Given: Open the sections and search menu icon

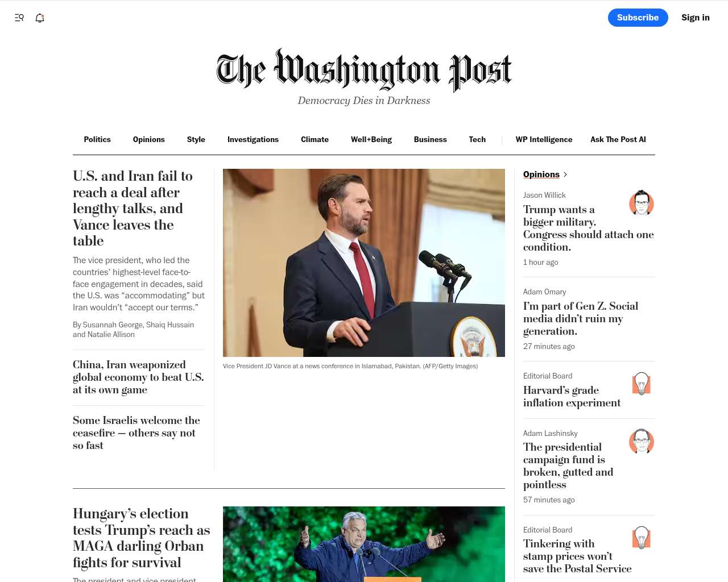Looking at the screenshot, I should tap(19, 18).
